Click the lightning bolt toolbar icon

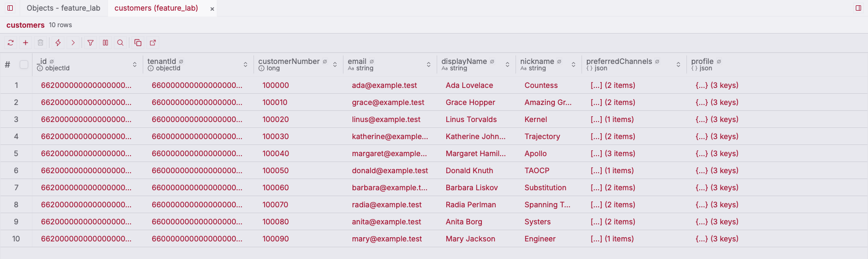click(x=58, y=43)
